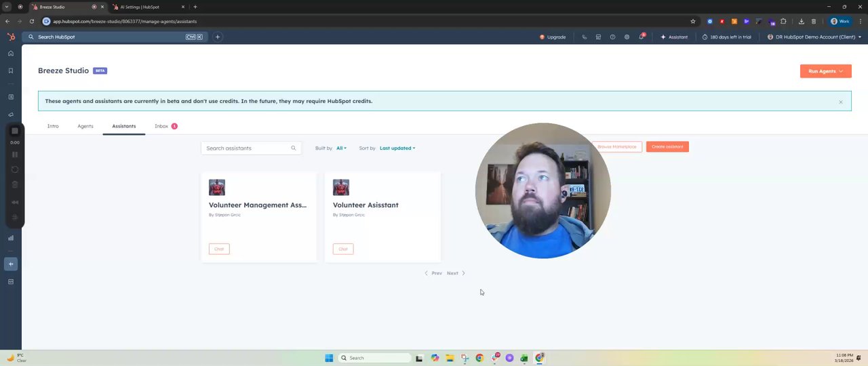Open the Chrome three-dot menu
The width and height of the screenshot is (868, 366).
(860, 21)
